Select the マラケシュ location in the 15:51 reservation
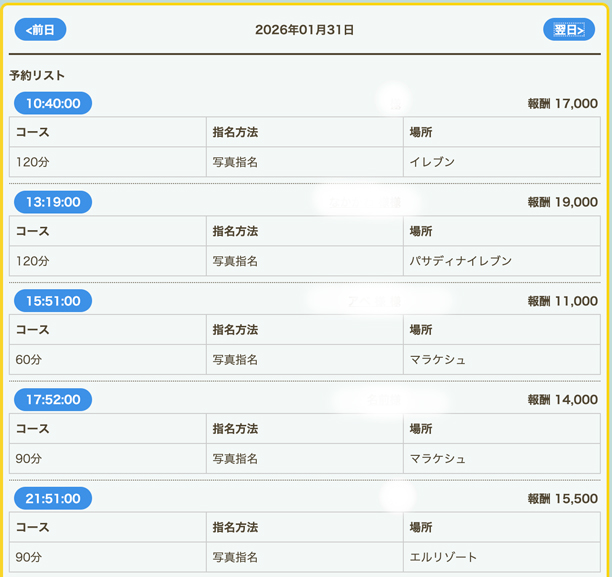 click(437, 360)
